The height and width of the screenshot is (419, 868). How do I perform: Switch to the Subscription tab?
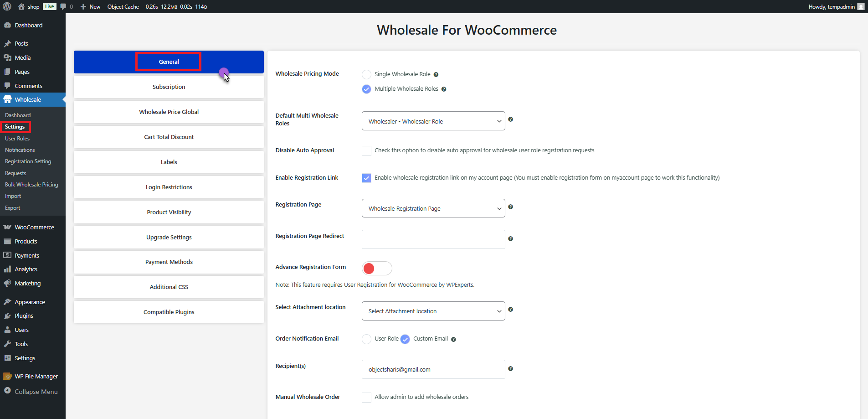click(169, 87)
